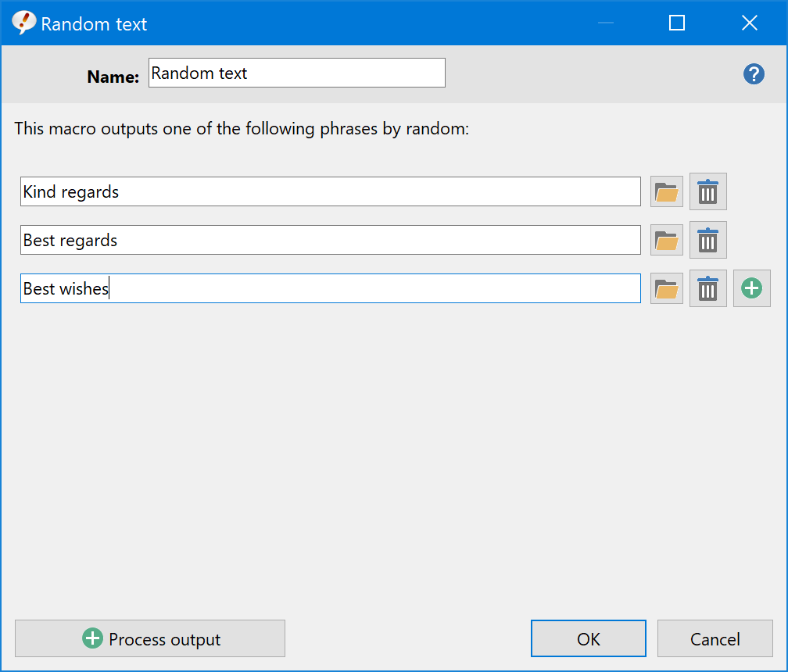Click the folder icon beside Best regards
Image resolution: width=788 pixels, height=672 pixels.
pos(666,240)
